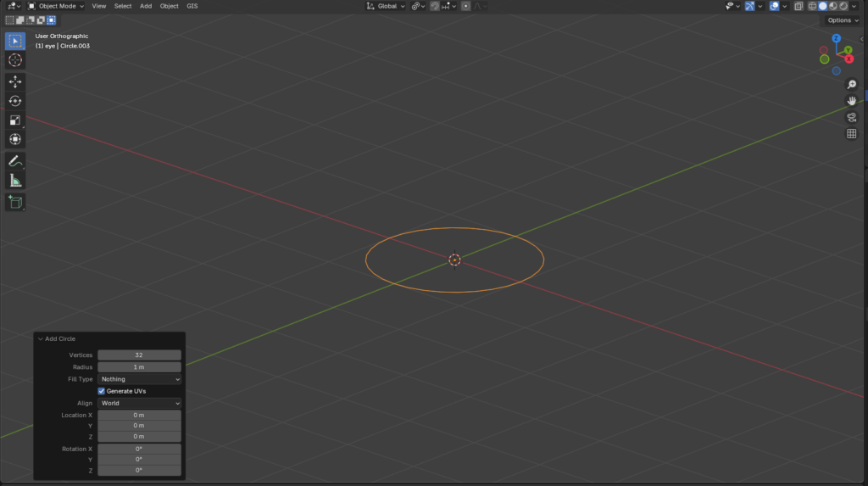868x486 pixels.
Task: Click the pan view hand icon
Action: click(x=851, y=101)
